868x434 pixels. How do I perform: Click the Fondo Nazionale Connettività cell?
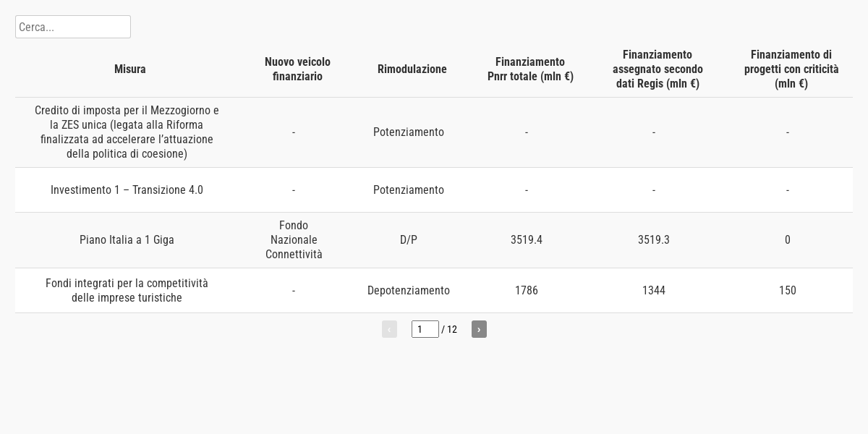[294, 240]
